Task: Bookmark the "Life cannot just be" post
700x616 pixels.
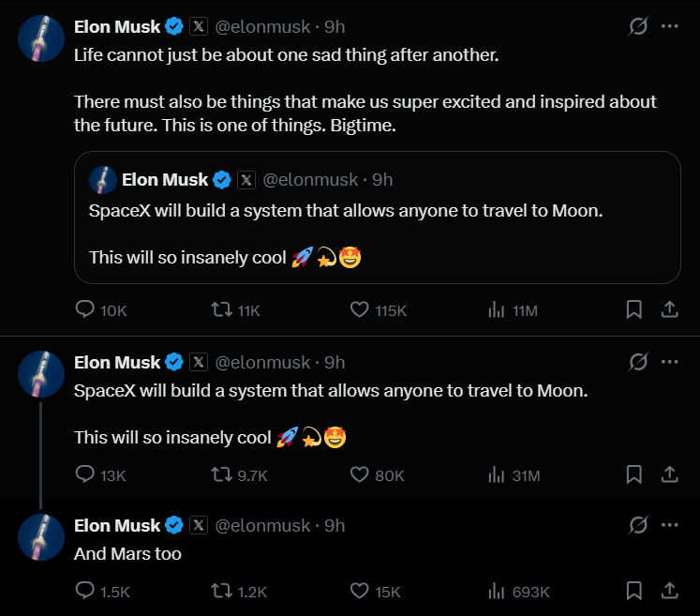Action: pyautogui.click(x=634, y=310)
